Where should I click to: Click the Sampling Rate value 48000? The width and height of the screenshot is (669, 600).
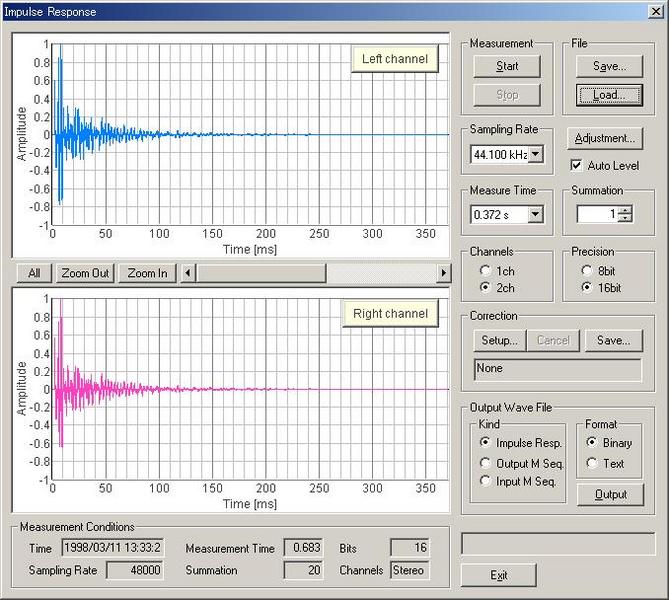point(134,570)
